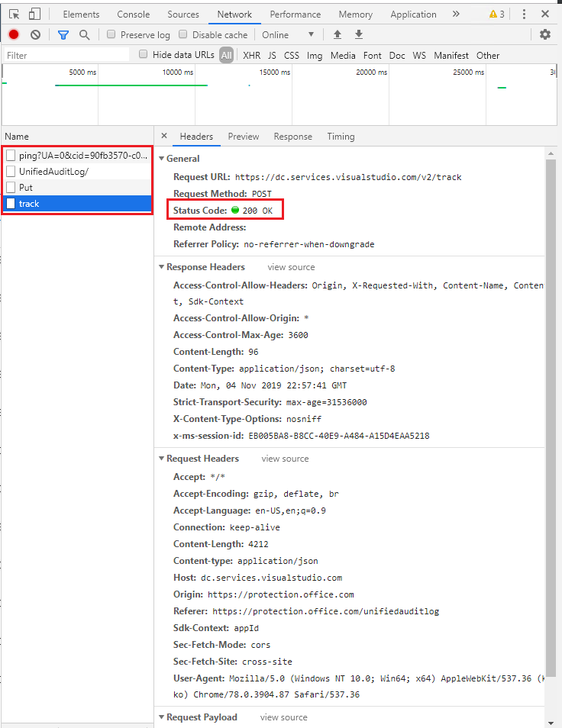
Task: Import a HAR file with the upload arrow
Action: pyautogui.click(x=338, y=34)
